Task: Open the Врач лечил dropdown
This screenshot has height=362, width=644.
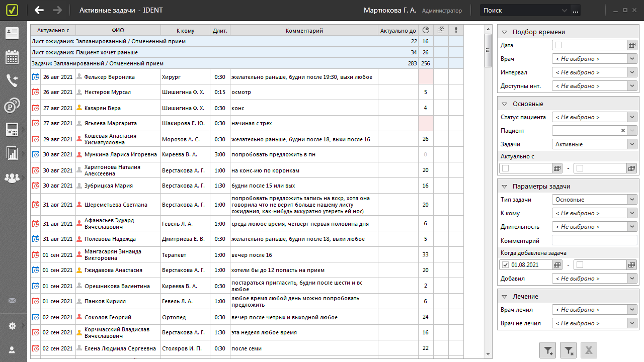Action: (595, 310)
